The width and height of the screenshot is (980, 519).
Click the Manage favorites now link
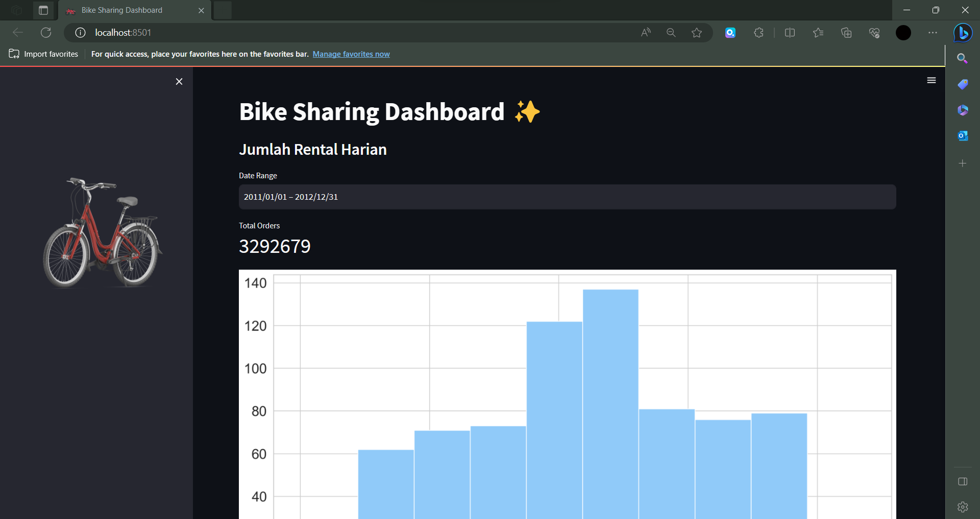pos(351,54)
